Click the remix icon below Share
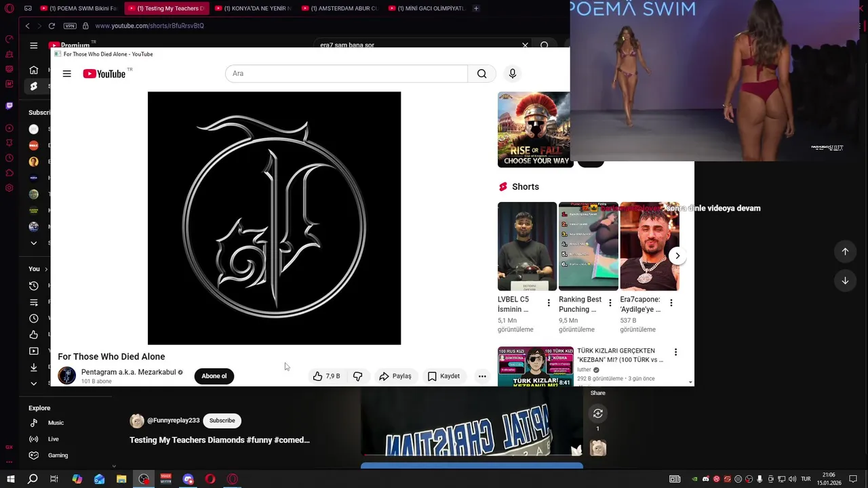Image resolution: width=868 pixels, height=488 pixels. pyautogui.click(x=597, y=413)
